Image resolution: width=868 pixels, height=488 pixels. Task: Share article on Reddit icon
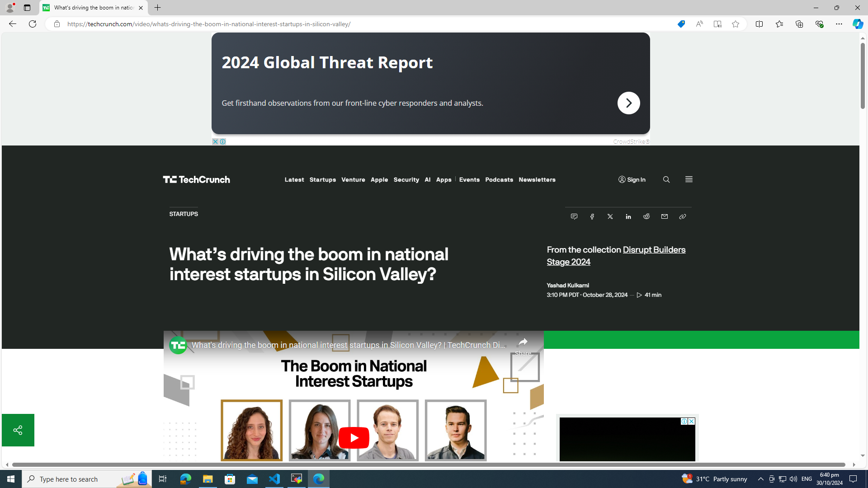pos(646,216)
